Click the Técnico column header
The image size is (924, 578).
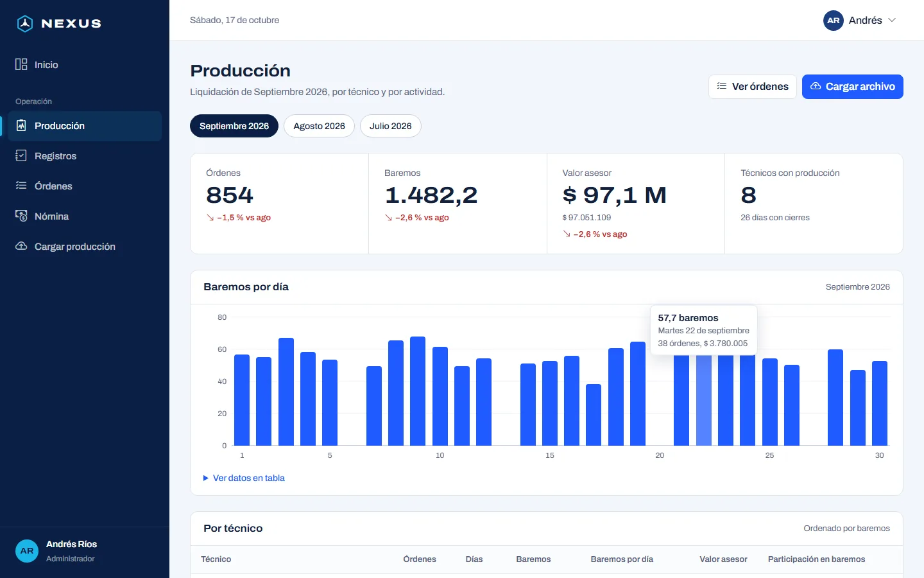[x=216, y=559]
